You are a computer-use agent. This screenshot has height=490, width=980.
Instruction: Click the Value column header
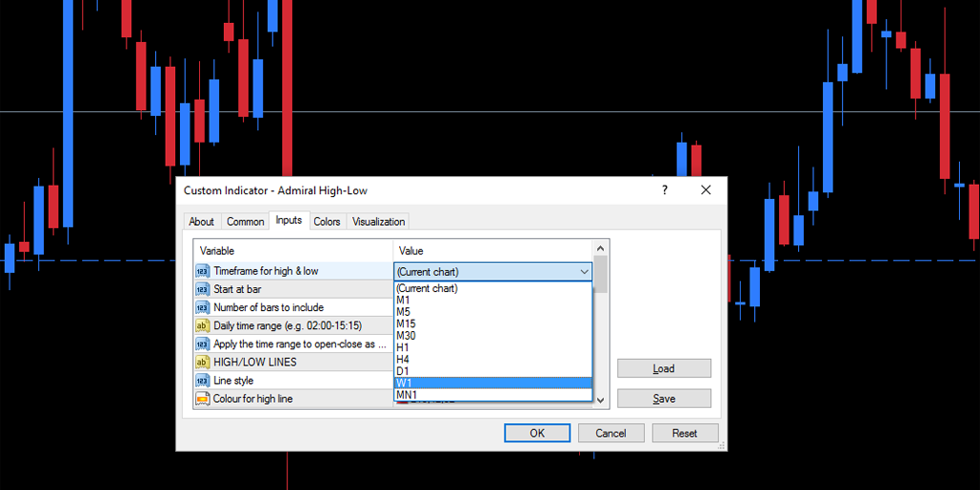pos(493,251)
